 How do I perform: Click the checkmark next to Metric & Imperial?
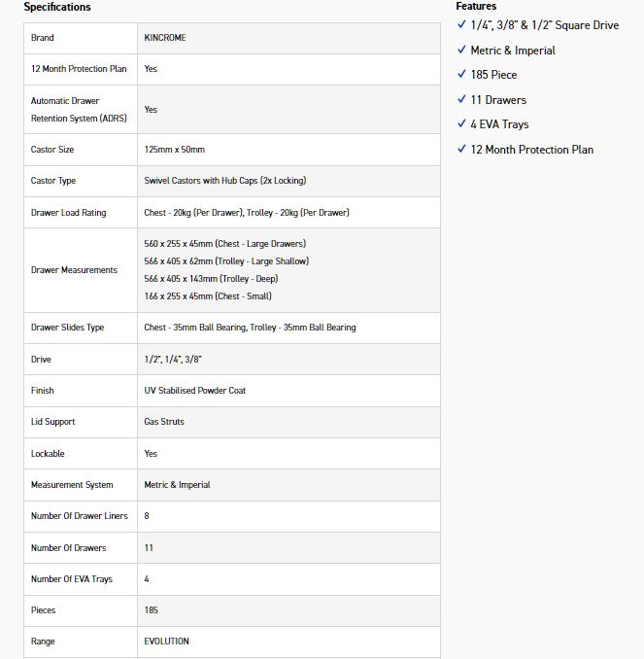pyautogui.click(x=461, y=50)
